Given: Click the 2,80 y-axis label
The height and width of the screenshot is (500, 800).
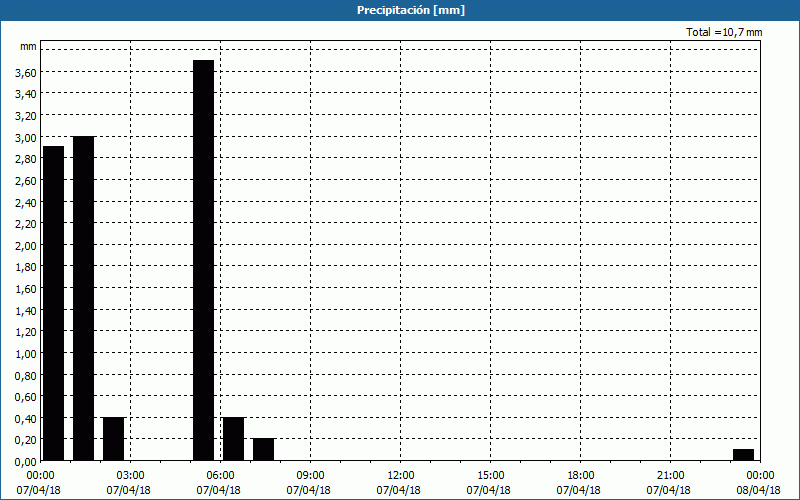Looking at the screenshot, I should pos(26,159).
